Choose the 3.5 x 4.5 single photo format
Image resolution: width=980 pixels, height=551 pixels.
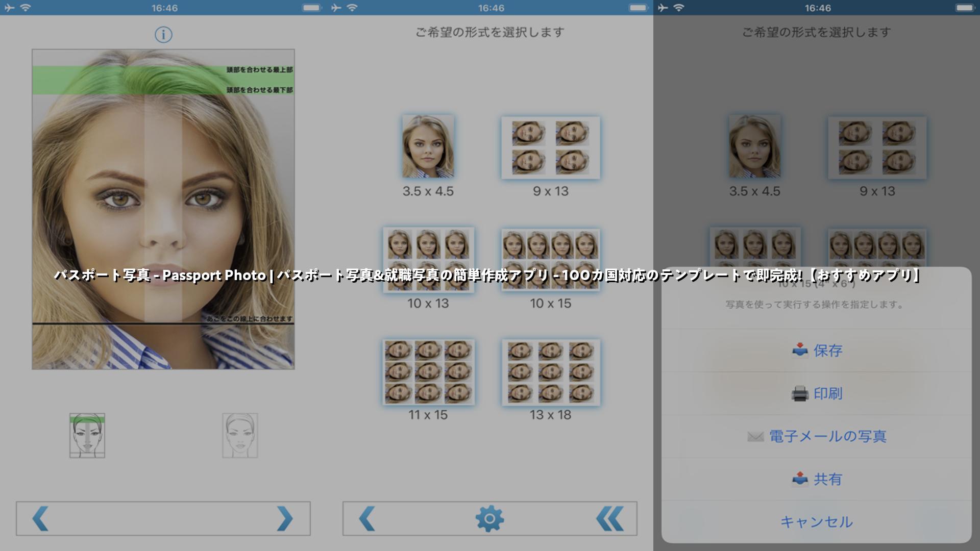pyautogui.click(x=428, y=146)
